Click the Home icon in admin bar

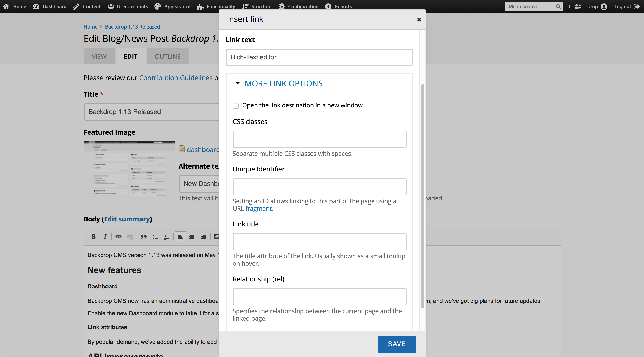pyautogui.click(x=6, y=6)
